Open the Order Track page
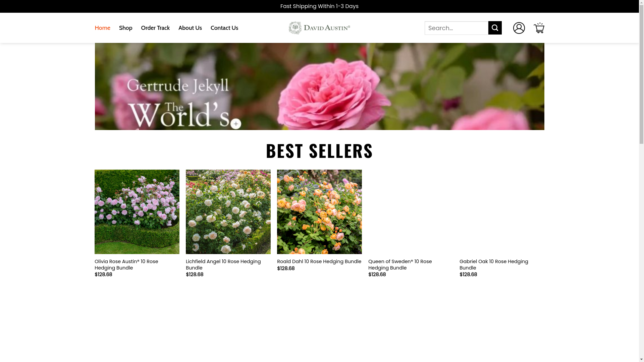 coord(155,28)
